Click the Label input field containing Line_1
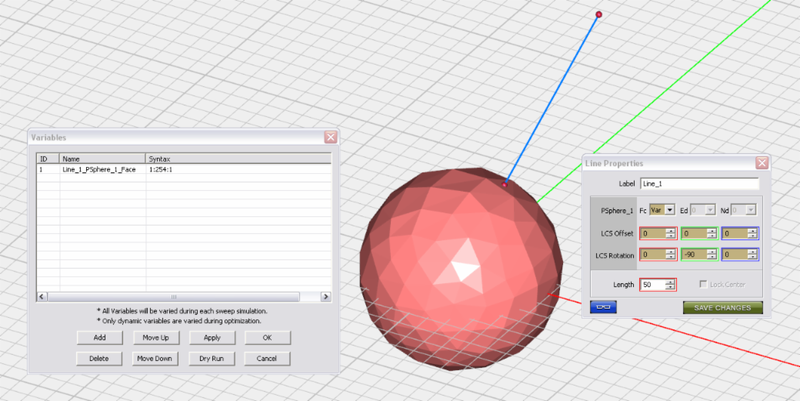This screenshot has width=800, height=401. coord(700,184)
